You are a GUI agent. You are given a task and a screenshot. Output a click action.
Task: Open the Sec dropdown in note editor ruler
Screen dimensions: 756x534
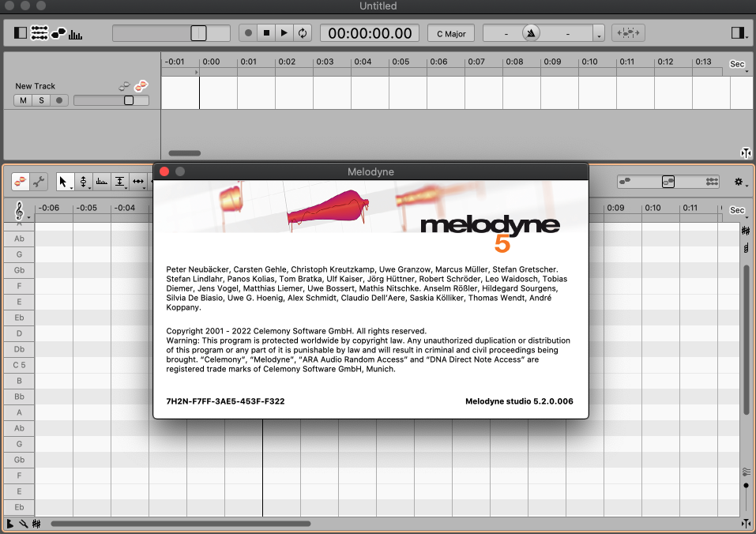[x=739, y=211]
